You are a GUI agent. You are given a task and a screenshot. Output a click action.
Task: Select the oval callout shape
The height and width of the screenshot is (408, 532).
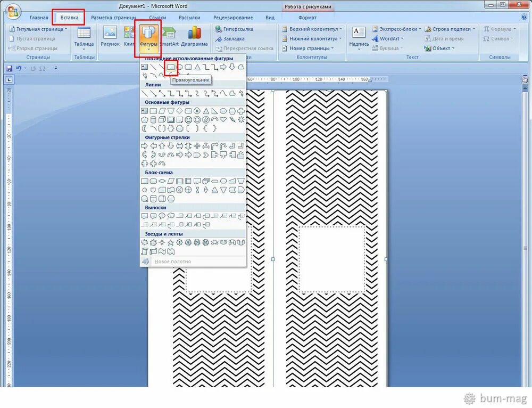[162, 216]
